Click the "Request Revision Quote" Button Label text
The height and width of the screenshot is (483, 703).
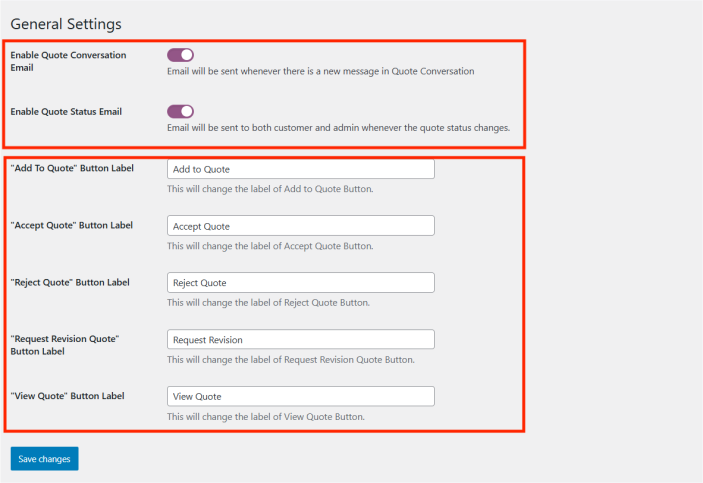pyautogui.click(x=65, y=345)
